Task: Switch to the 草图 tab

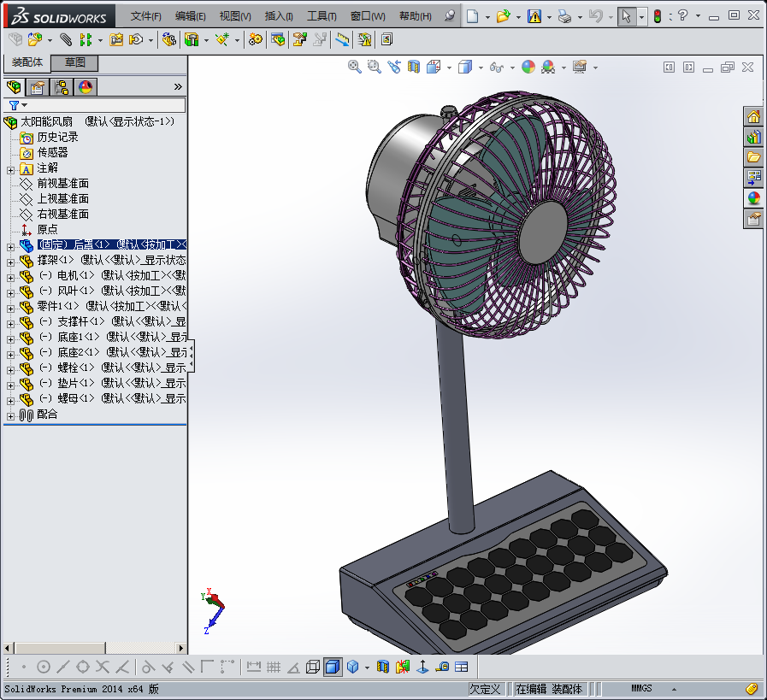Action: click(75, 62)
